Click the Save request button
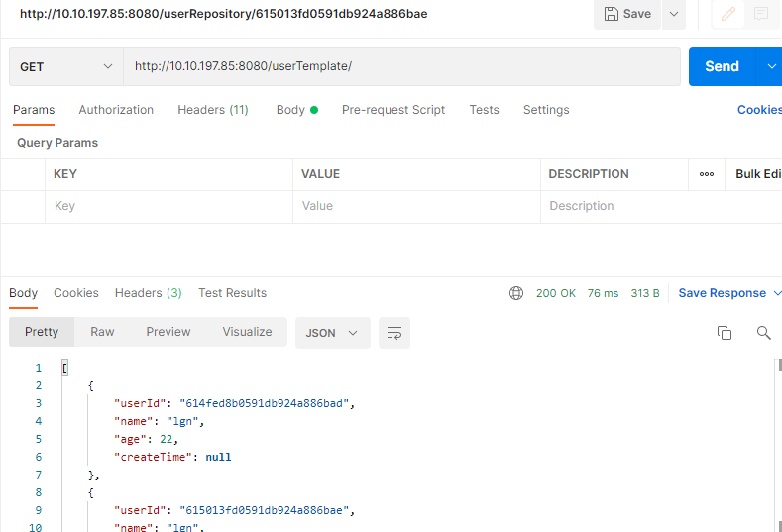 point(627,14)
